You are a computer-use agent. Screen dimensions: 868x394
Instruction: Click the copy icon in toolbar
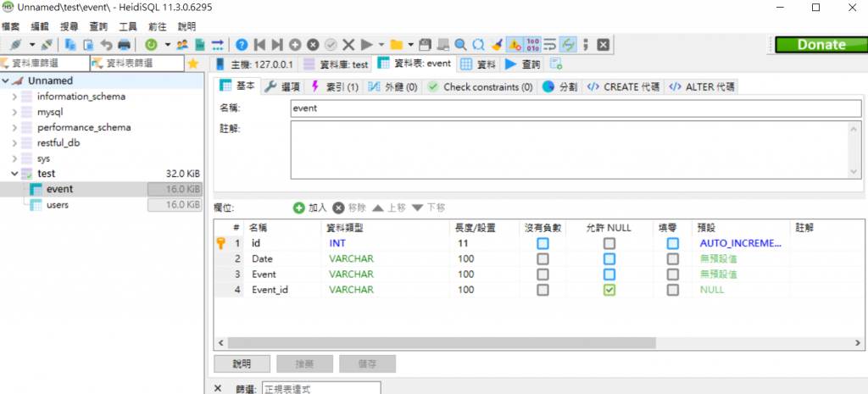[70, 44]
